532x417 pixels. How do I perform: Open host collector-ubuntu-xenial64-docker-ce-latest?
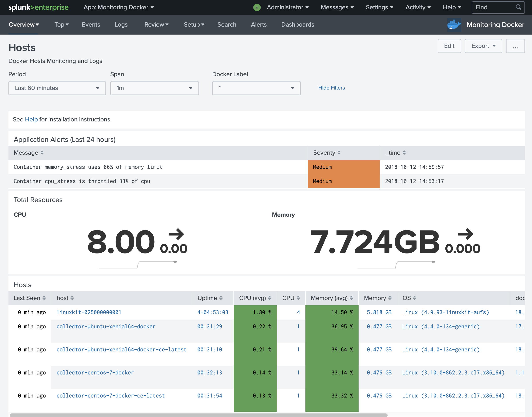point(121,350)
